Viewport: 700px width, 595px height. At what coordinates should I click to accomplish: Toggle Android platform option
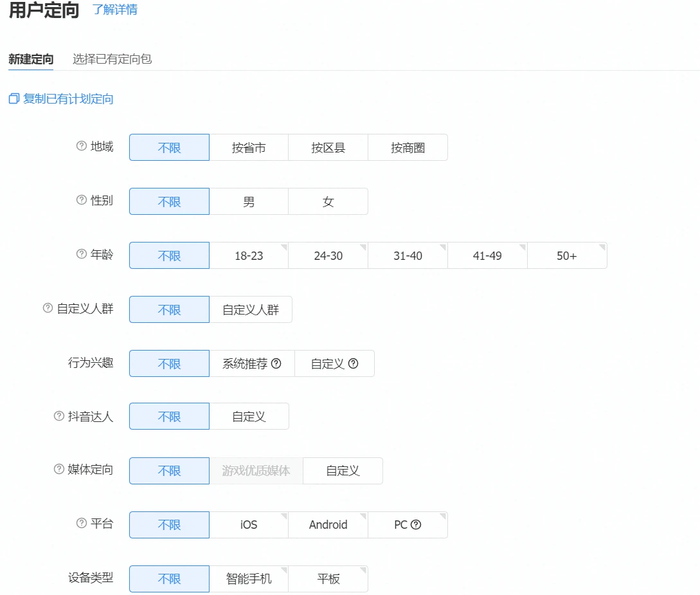(328, 525)
